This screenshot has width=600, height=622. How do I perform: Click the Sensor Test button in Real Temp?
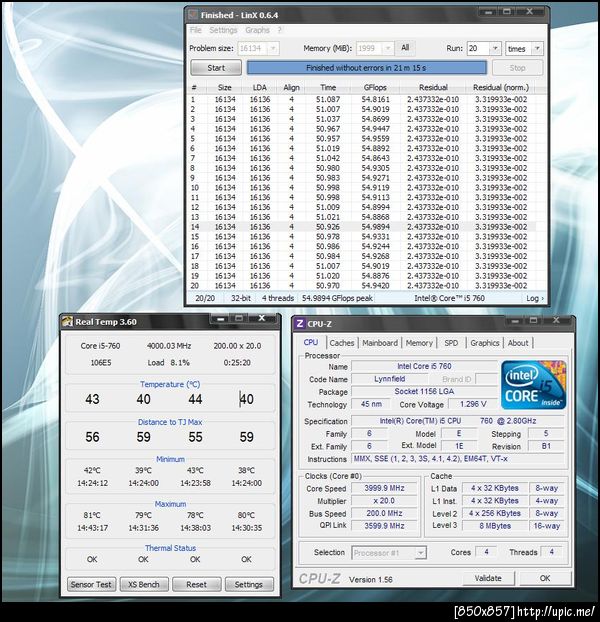tap(91, 584)
